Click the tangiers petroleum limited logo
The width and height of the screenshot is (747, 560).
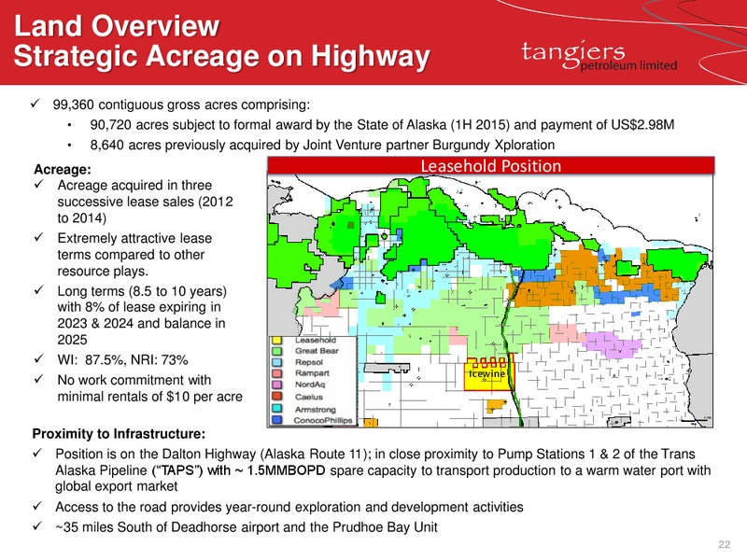[x=599, y=56]
